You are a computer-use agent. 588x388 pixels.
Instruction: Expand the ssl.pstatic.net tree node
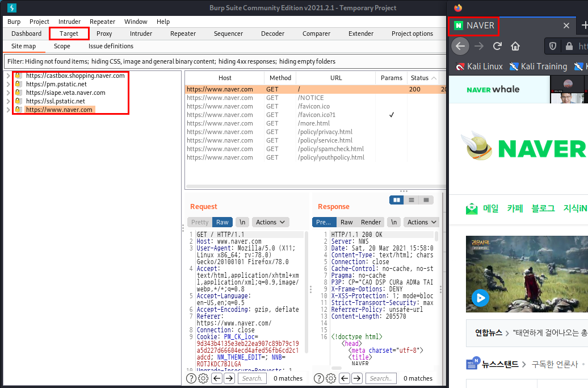point(9,101)
